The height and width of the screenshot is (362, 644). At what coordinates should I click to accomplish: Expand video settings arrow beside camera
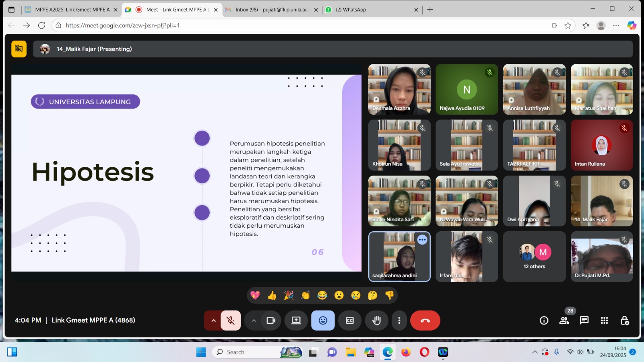[x=254, y=321]
